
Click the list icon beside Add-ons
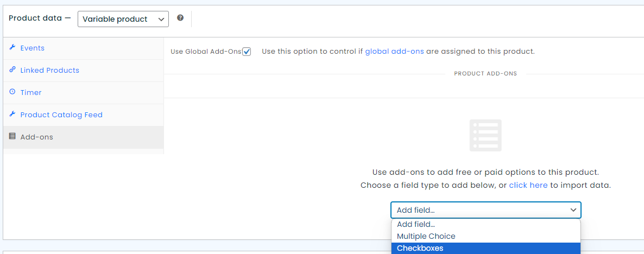point(12,137)
